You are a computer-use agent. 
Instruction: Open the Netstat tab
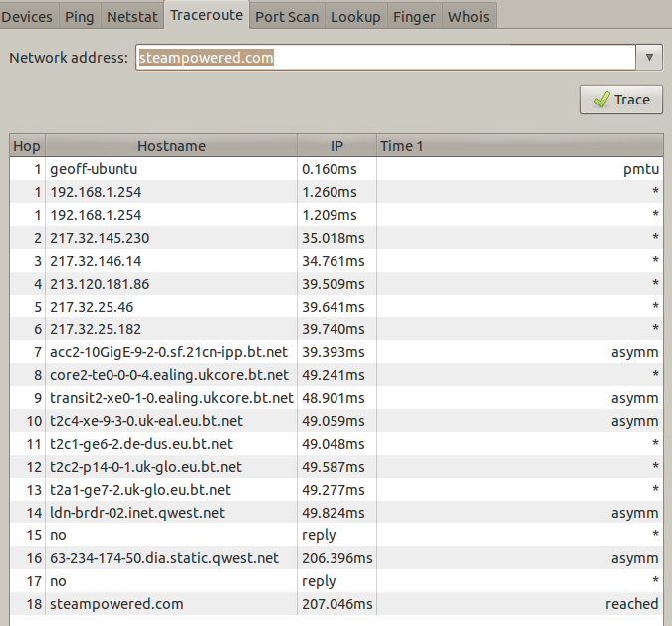tap(131, 16)
